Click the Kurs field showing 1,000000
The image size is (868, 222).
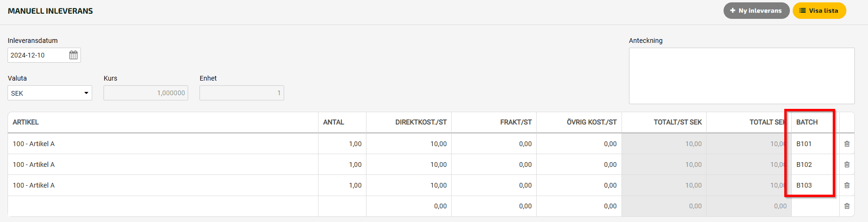pos(146,93)
